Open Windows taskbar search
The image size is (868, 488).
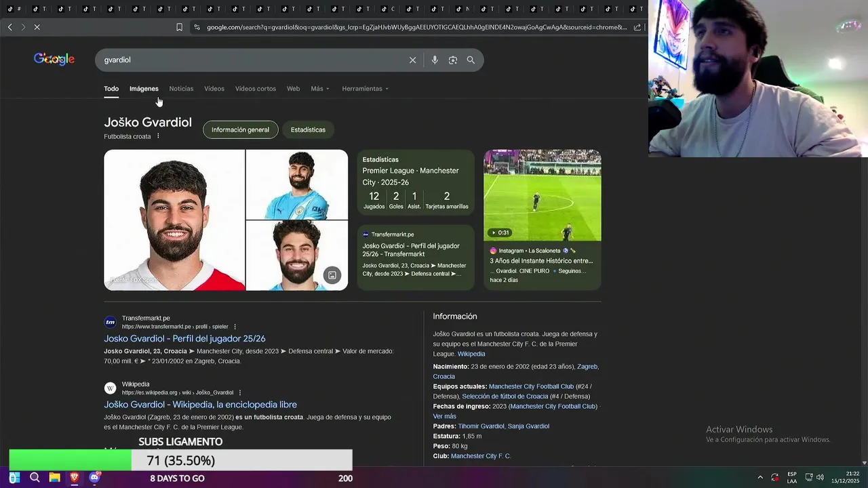point(35,478)
